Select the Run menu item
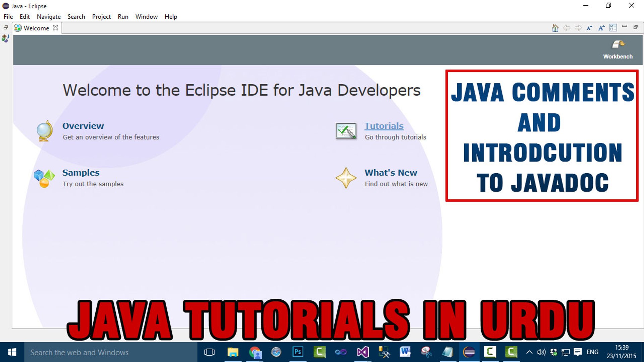The width and height of the screenshot is (644, 362). click(x=123, y=16)
